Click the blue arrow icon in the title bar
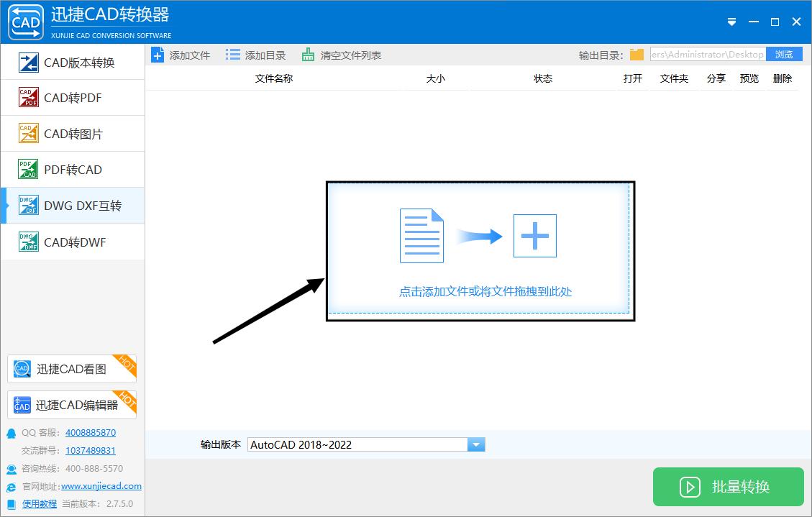812x517 pixels. (731, 22)
